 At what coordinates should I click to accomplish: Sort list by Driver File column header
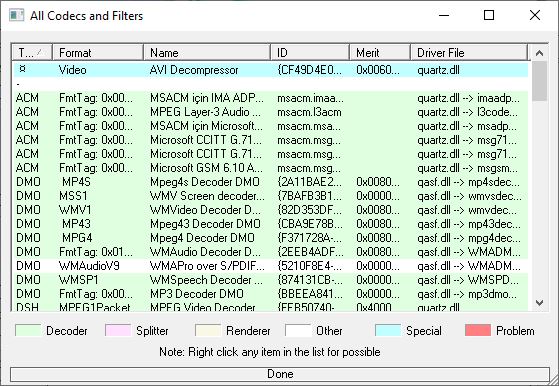tap(469, 53)
